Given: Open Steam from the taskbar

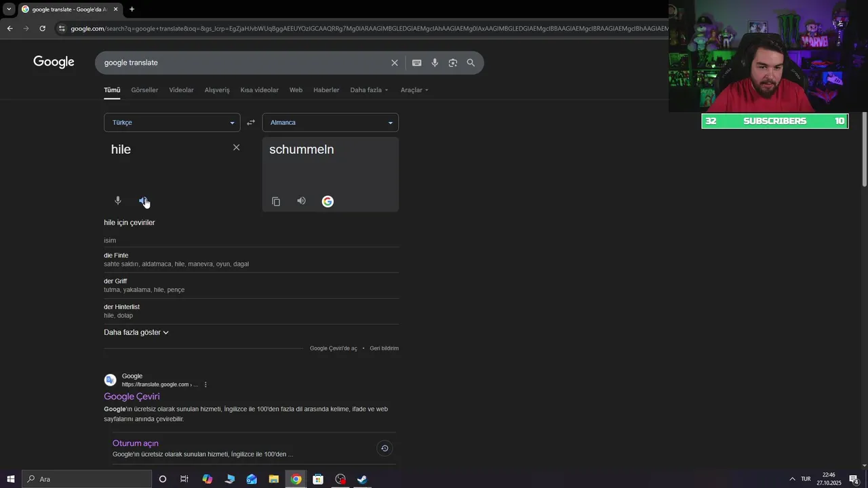Looking at the screenshot, I should 362,479.
